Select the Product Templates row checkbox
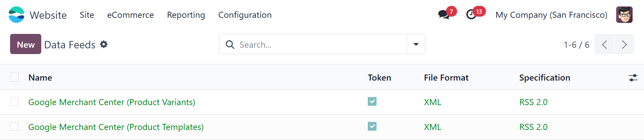This screenshot has width=644, height=140. 14,127
